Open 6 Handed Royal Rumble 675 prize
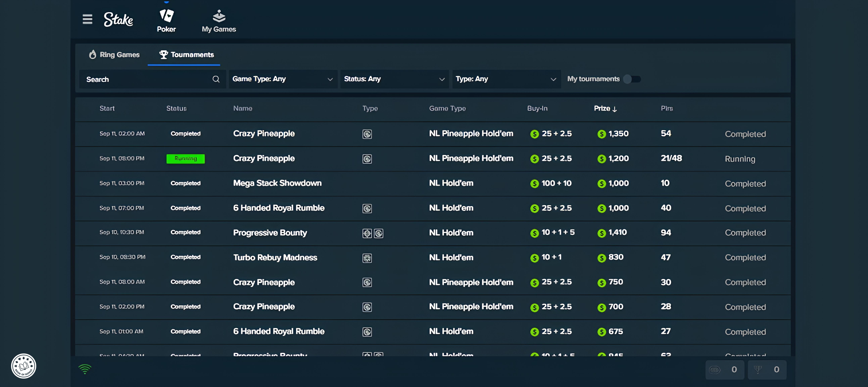The width and height of the screenshot is (868, 387). point(279,331)
